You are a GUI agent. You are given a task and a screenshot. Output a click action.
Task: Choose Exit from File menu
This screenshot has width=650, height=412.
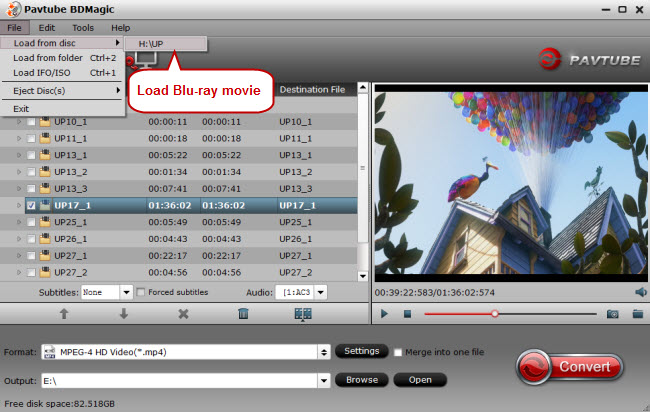(x=62, y=109)
